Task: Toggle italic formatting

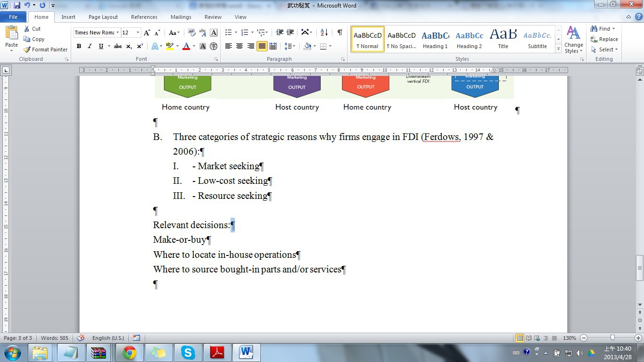Action: coord(90,46)
